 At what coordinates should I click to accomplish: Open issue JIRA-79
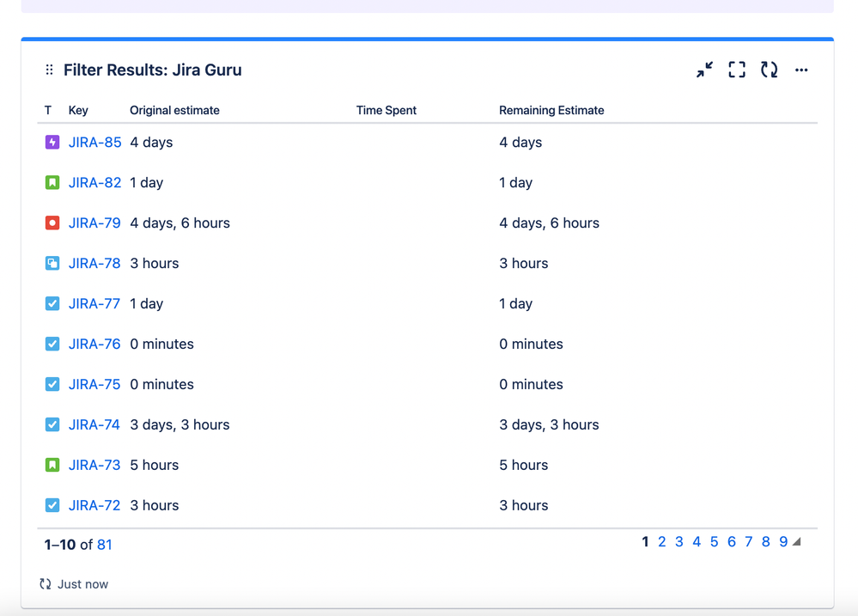tap(94, 223)
